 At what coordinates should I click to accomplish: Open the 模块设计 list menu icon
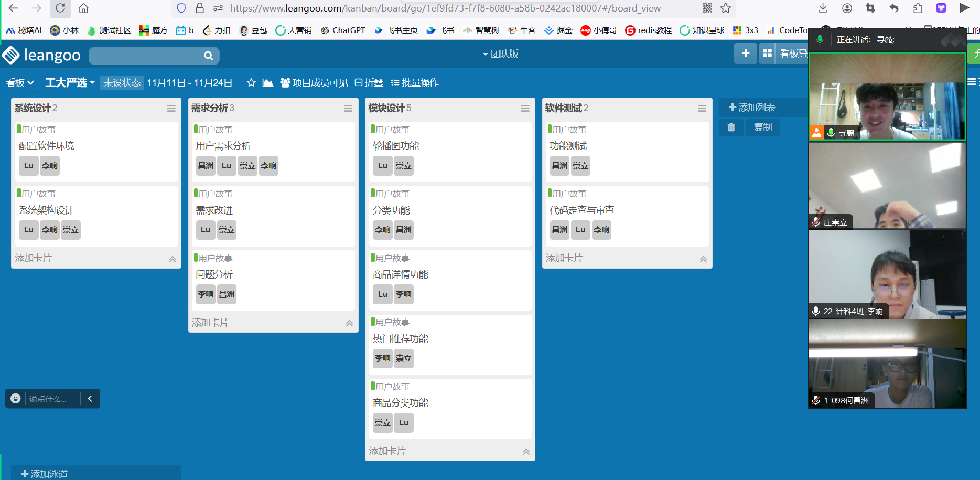pos(525,109)
